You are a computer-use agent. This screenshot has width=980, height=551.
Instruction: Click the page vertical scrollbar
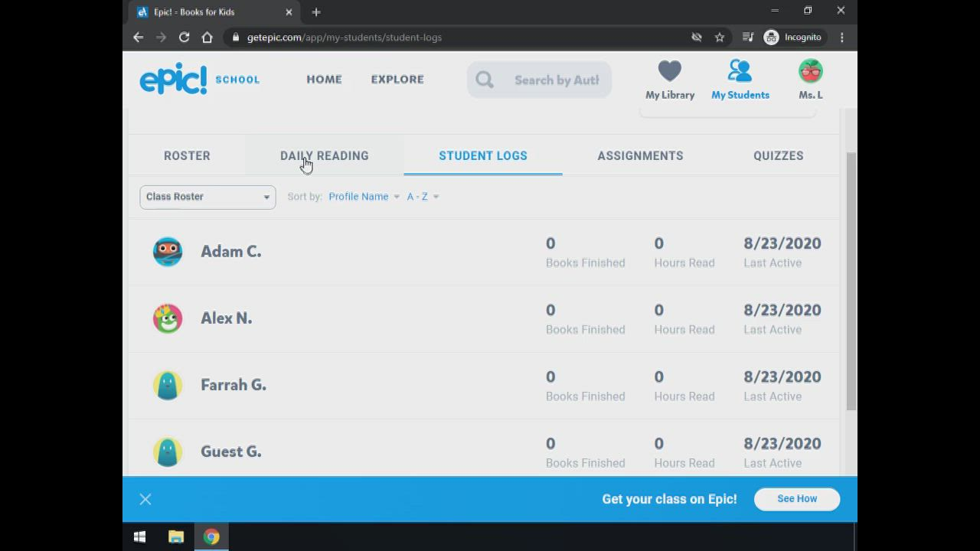pyautogui.click(x=851, y=282)
